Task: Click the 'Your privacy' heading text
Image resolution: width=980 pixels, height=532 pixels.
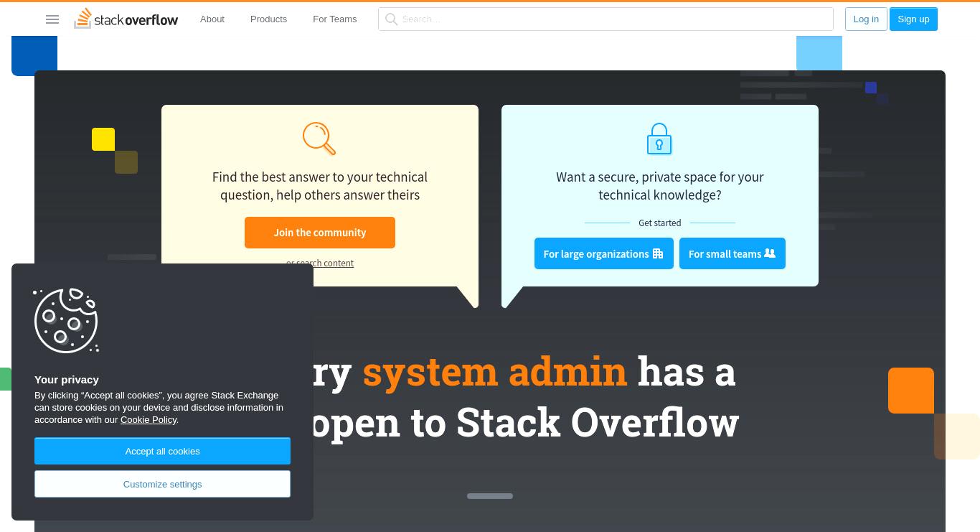Action: pos(67,380)
